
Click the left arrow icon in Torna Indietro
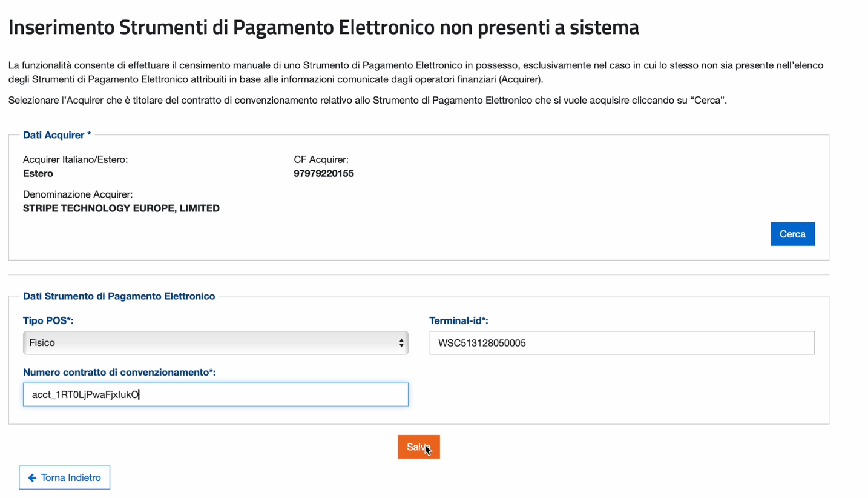coord(33,477)
